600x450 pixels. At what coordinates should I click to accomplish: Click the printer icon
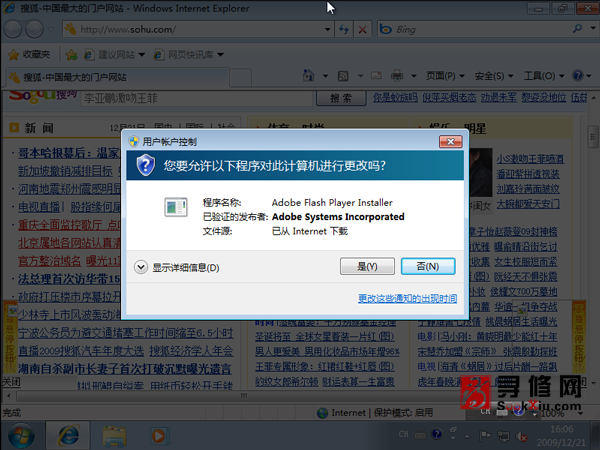(x=397, y=75)
